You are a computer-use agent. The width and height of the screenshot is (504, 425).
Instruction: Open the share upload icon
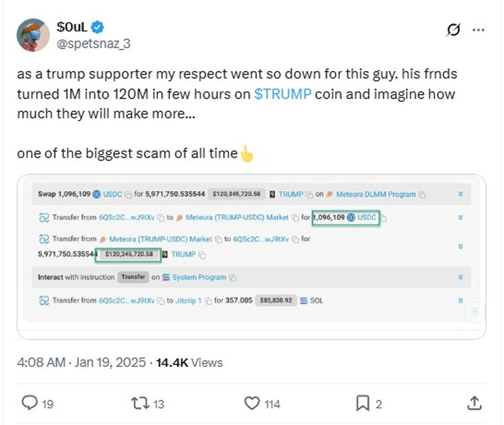474,403
